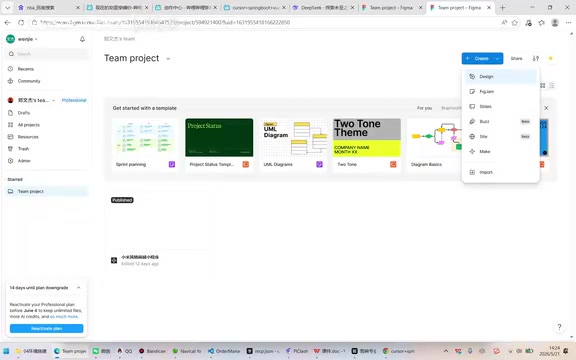Screen dimensions: 576x360
Task: Switch to grid view
Action: pos(543,86)
